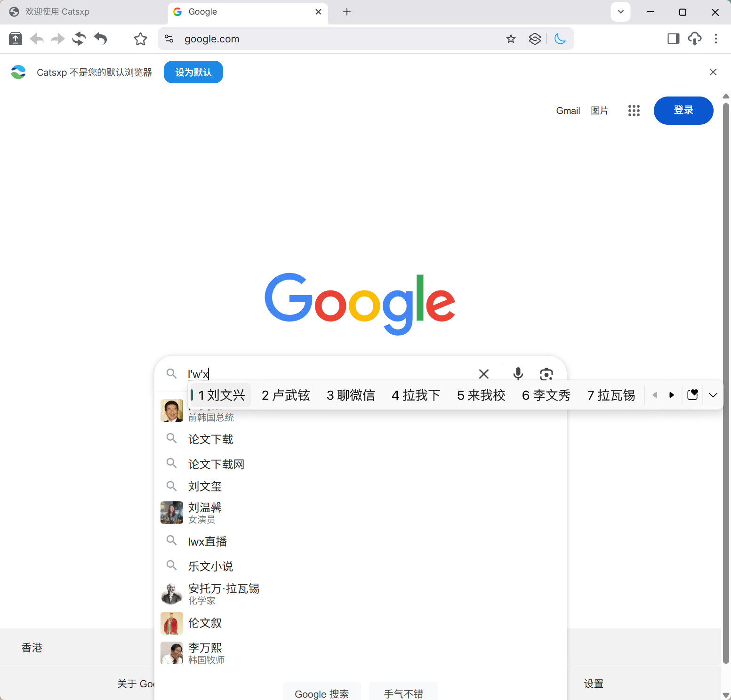Click the undo close tab arrow icon
This screenshot has width=731, height=700.
coord(100,39)
